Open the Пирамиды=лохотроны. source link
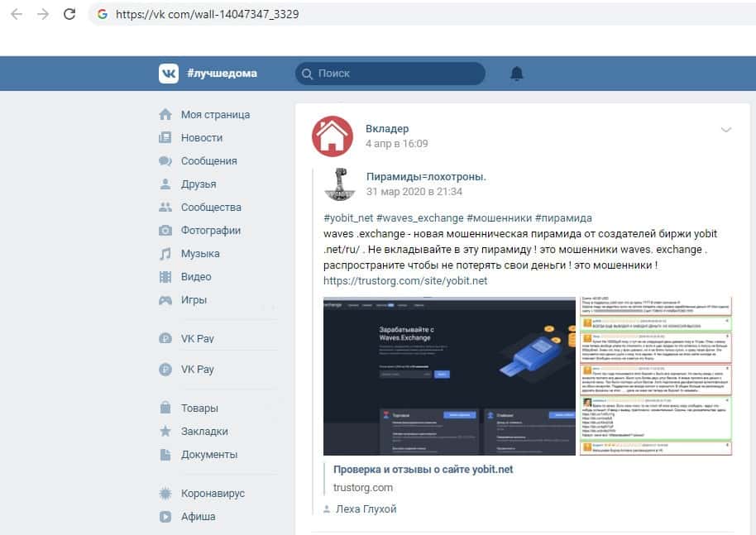The height and width of the screenshot is (535, 756). coord(426,177)
